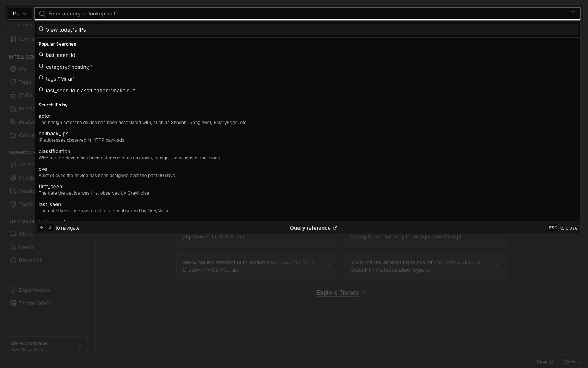Go to Alerts page
588x368 pixels.
point(26,234)
